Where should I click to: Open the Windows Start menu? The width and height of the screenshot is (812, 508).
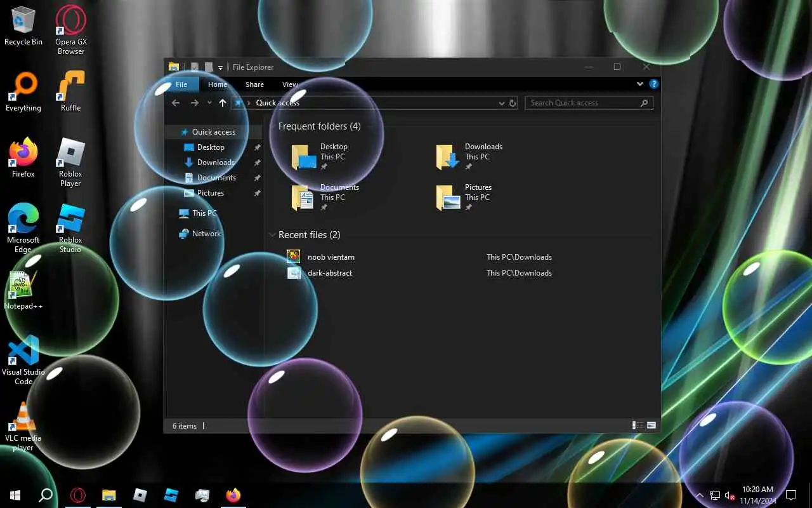point(15,495)
